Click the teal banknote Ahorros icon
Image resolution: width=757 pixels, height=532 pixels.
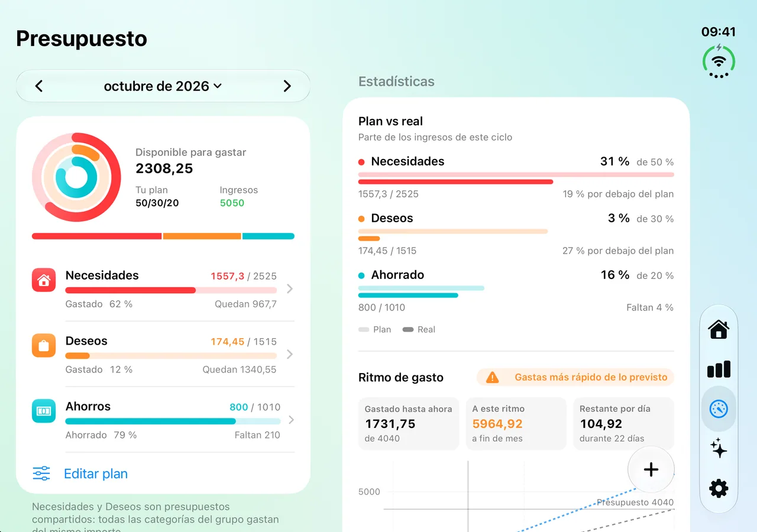(44, 411)
